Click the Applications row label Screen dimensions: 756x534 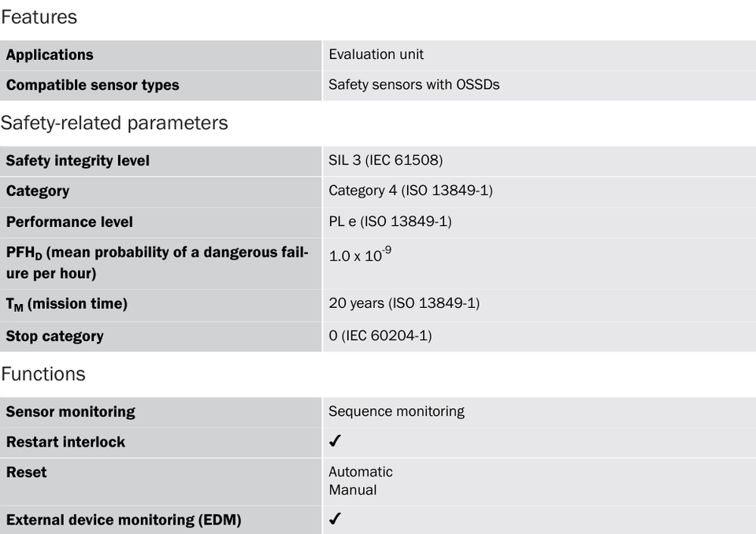pyautogui.click(x=50, y=55)
